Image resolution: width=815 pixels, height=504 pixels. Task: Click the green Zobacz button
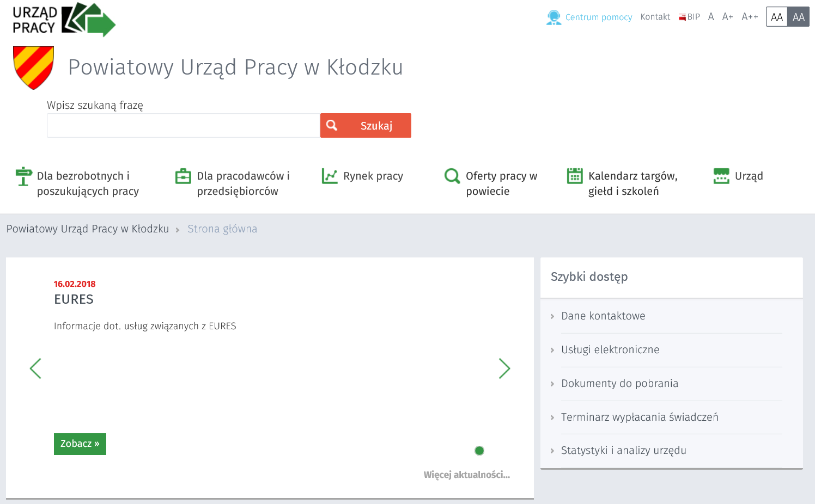80,444
